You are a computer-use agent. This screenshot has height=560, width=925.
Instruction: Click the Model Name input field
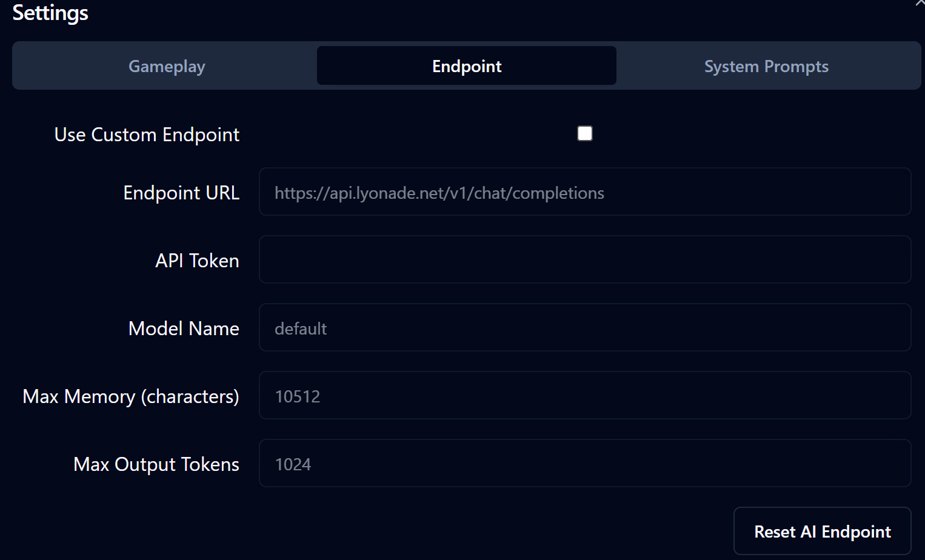click(x=584, y=328)
